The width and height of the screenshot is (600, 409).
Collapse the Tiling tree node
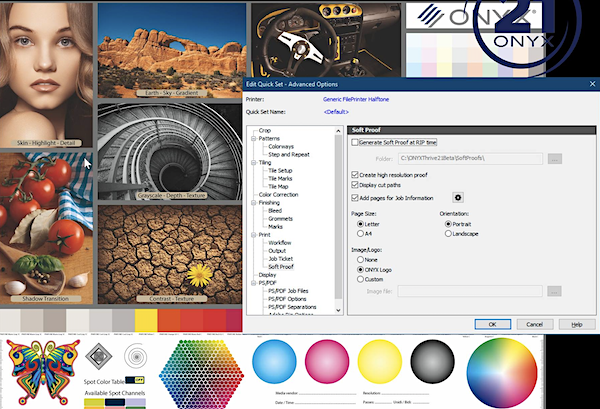253,163
